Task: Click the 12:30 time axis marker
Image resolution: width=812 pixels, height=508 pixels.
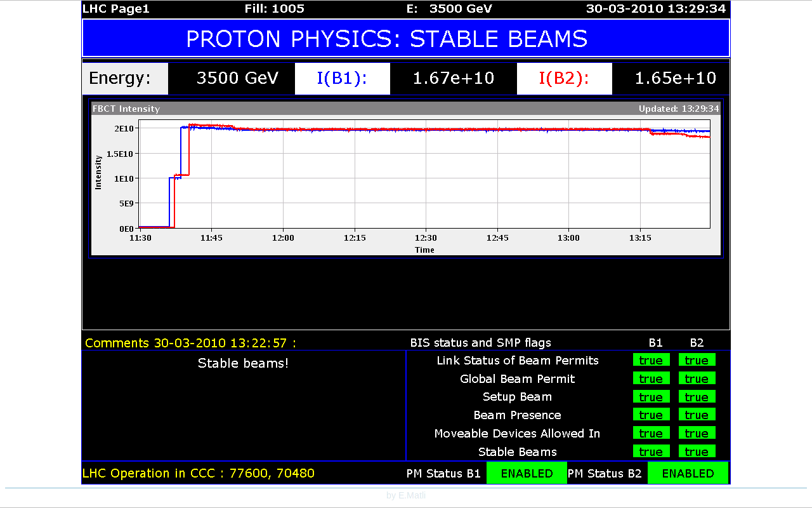Action: point(426,237)
